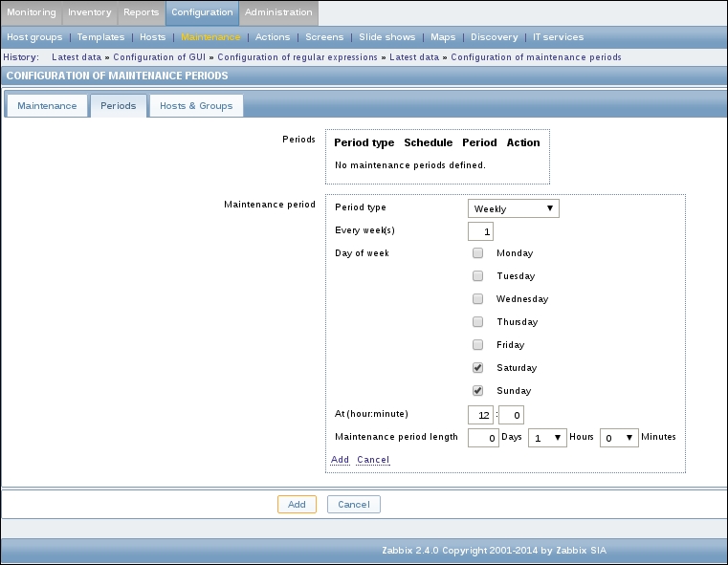Open the Maintenance tab
This screenshot has height=565, width=728.
pyautogui.click(x=47, y=106)
